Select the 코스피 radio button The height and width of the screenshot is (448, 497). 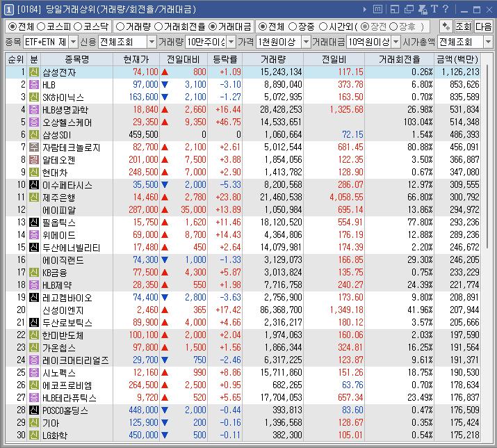(x=41, y=26)
